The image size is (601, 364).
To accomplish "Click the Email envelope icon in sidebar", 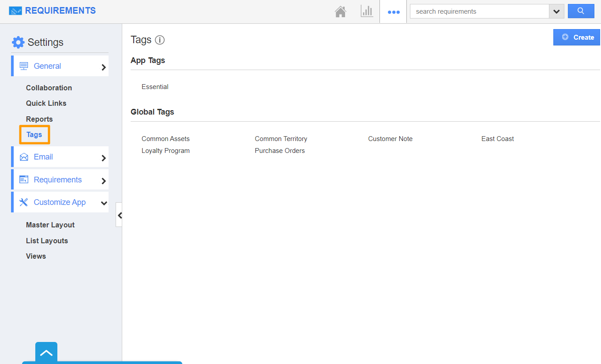I will coord(24,157).
